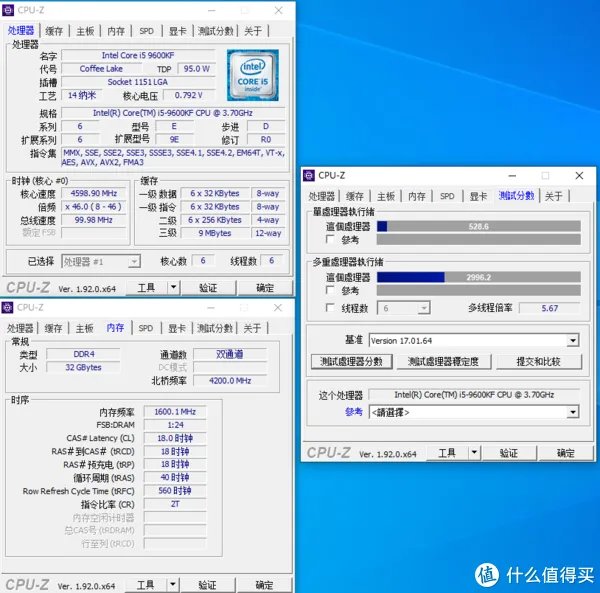Tick the 參考 checkbox under multi thread

(330, 290)
